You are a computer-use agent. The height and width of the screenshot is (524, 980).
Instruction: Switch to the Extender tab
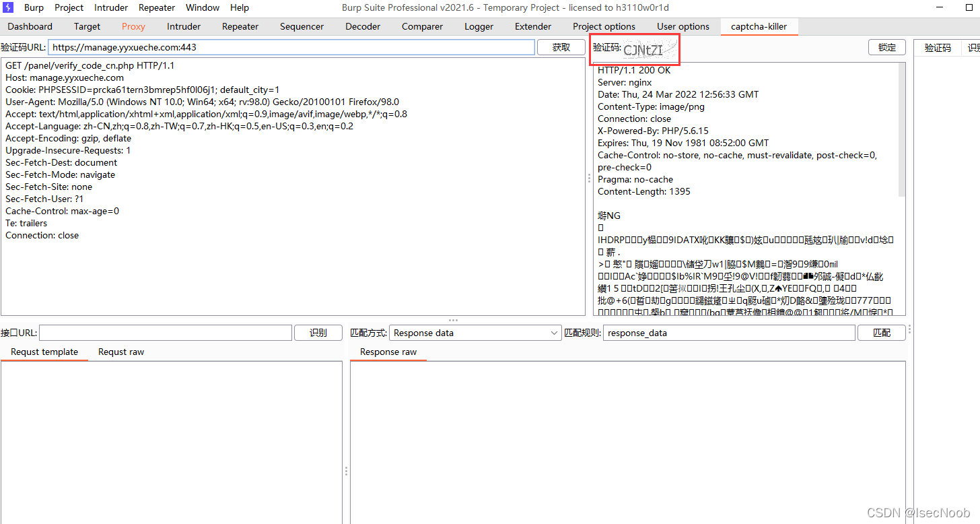coord(533,26)
